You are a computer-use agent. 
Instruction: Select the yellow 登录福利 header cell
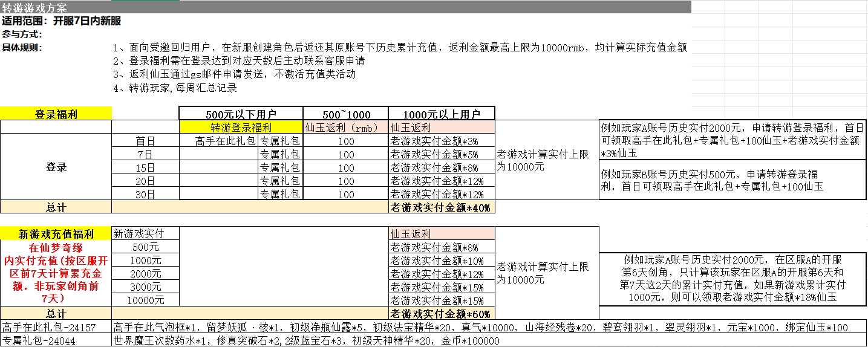coord(56,114)
